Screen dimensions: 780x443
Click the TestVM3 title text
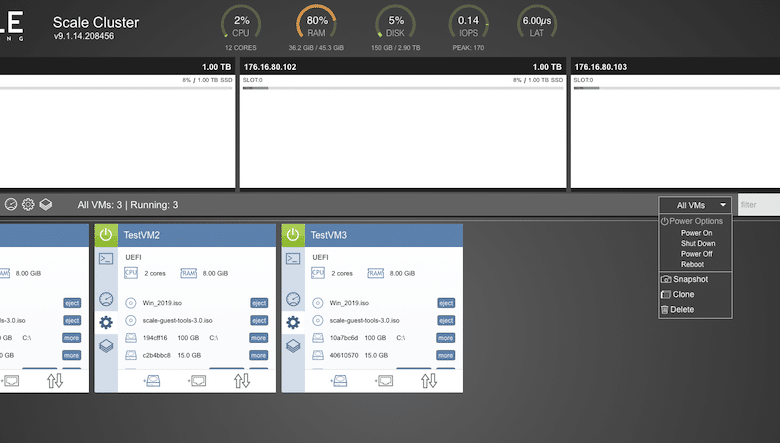(x=329, y=235)
